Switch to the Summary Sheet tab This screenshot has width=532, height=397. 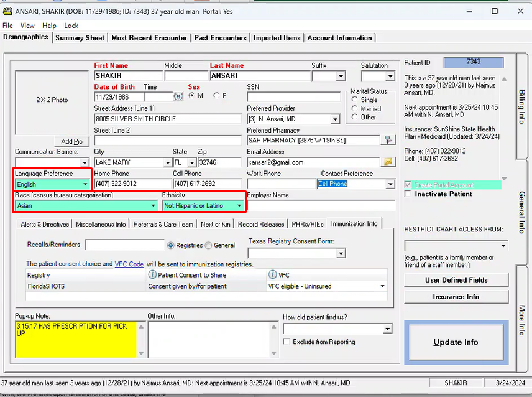80,38
